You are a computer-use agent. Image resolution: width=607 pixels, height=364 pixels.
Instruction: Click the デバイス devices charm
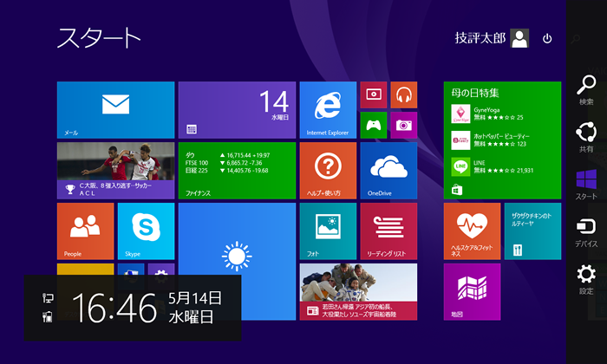[x=586, y=232]
